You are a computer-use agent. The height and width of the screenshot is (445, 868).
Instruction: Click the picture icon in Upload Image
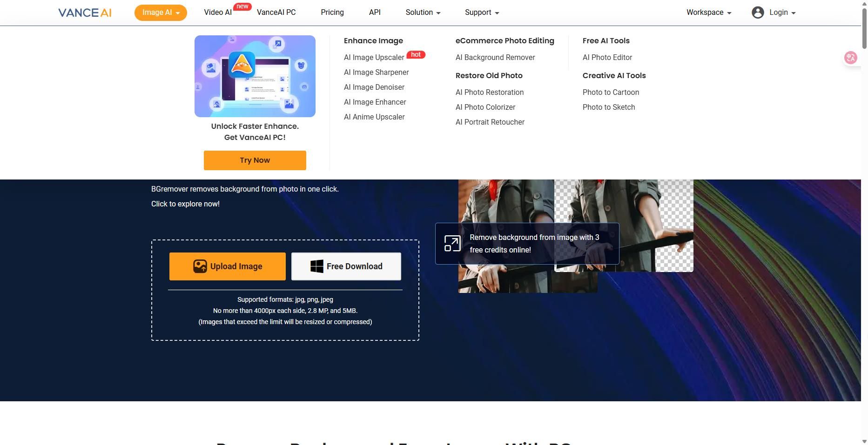200,266
